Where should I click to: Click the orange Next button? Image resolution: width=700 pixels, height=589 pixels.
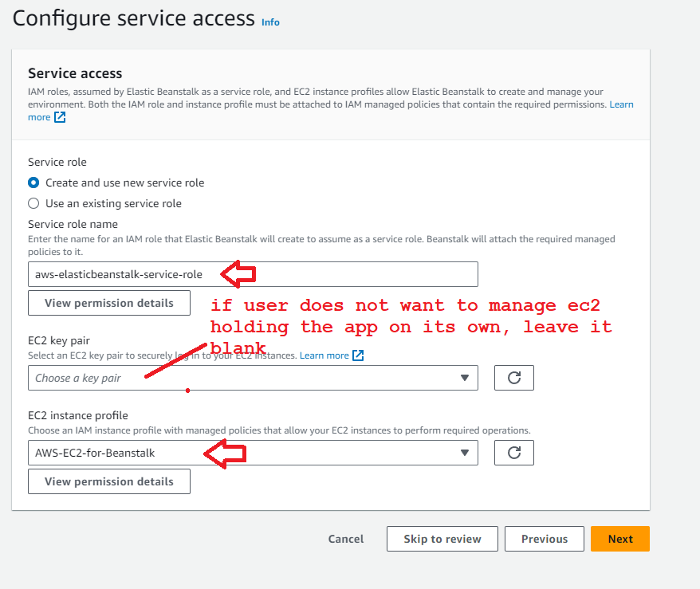pos(620,539)
